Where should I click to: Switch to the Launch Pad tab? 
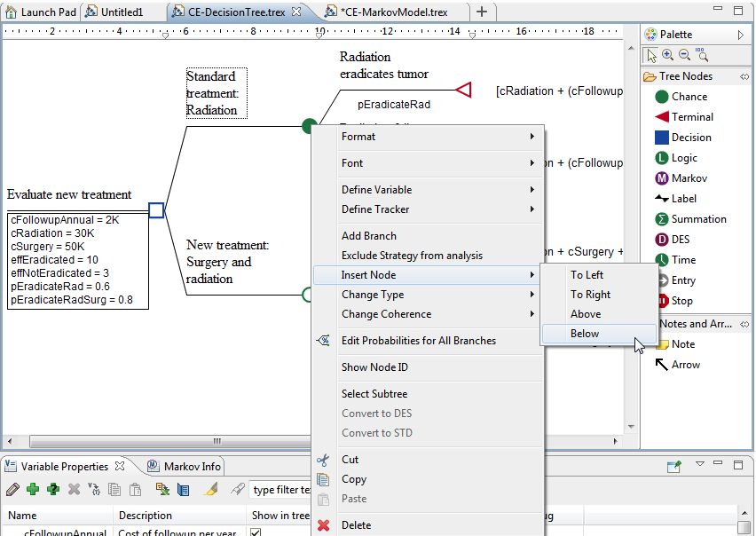41,12
